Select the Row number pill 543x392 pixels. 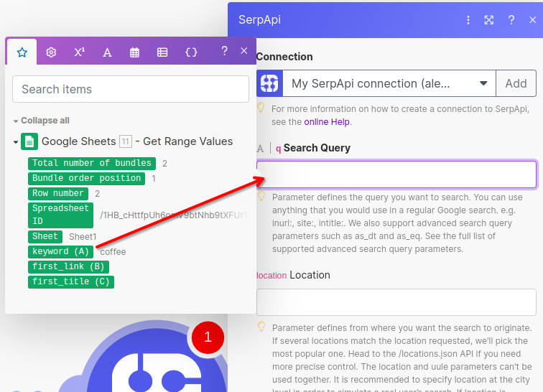[58, 193]
